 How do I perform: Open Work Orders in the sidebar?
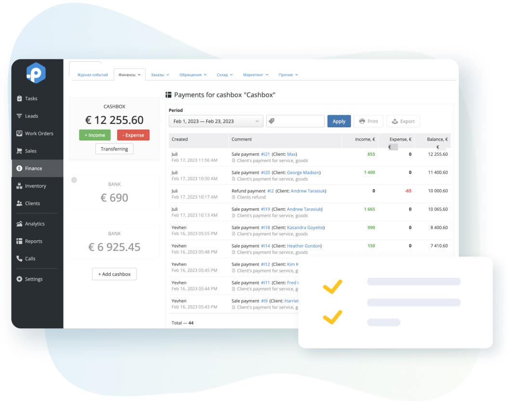point(36,133)
